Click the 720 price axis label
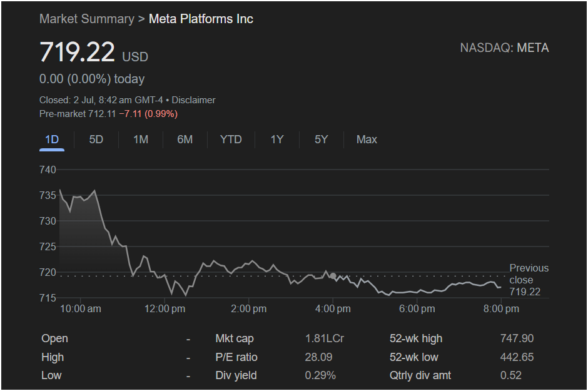Image resolution: width=588 pixels, height=391 pixels. point(48,272)
